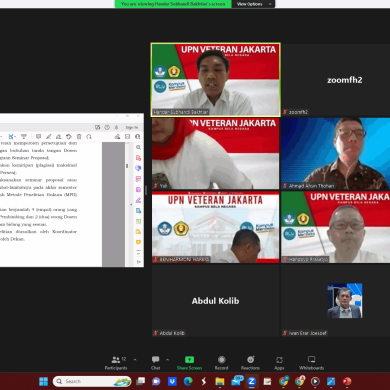The height and width of the screenshot is (390, 390).
Task: Click the PDF vertical scrollbar thumb
Action: [x=127, y=166]
